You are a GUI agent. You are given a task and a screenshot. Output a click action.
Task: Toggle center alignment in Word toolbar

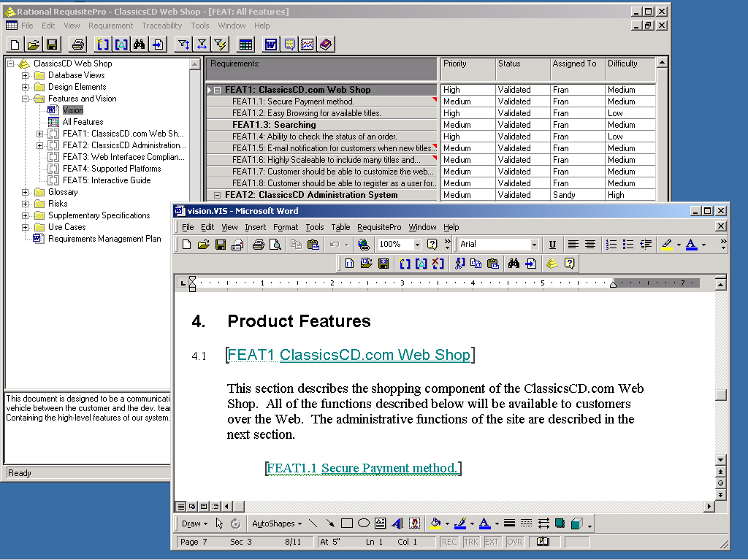pyautogui.click(x=589, y=245)
